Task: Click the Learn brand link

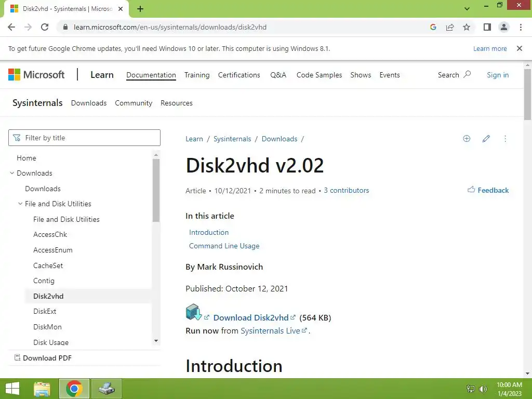Action: [102, 75]
